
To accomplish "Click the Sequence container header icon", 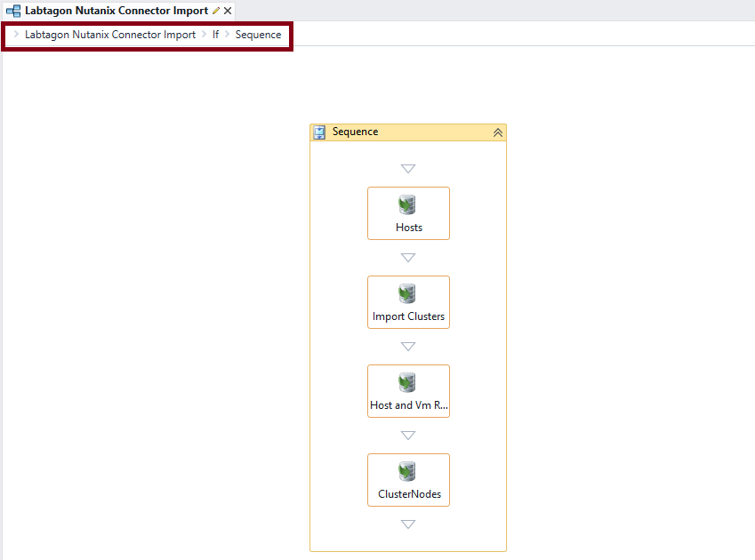I will (320, 132).
